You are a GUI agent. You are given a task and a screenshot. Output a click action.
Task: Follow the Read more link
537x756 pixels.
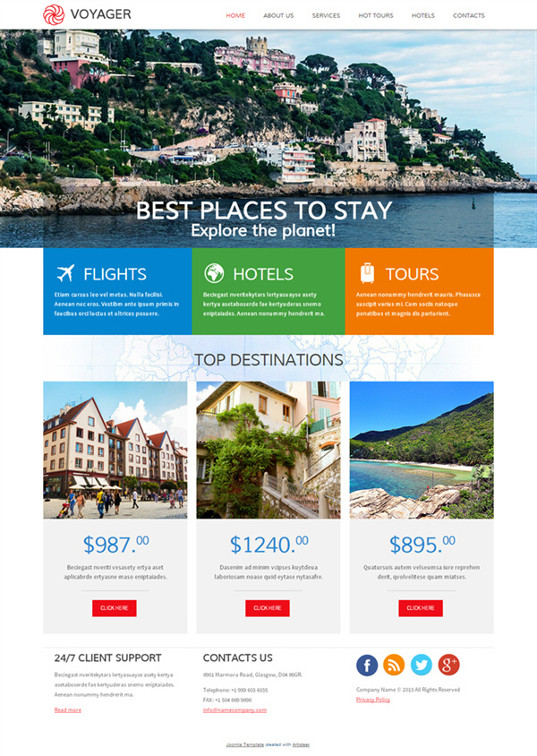coord(68,709)
